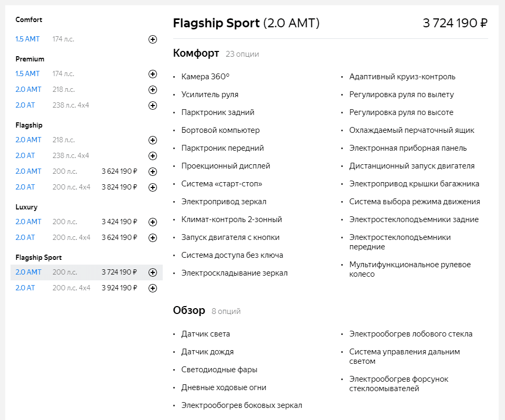Select Flagship Sport 2.0 AT link
505x420 pixels.
point(25,288)
